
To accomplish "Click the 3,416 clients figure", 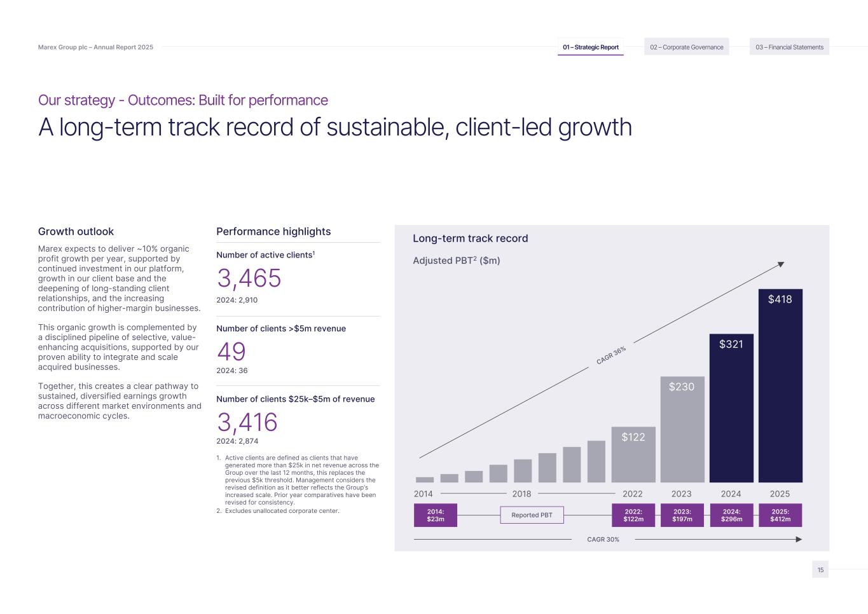I will coord(247,422).
